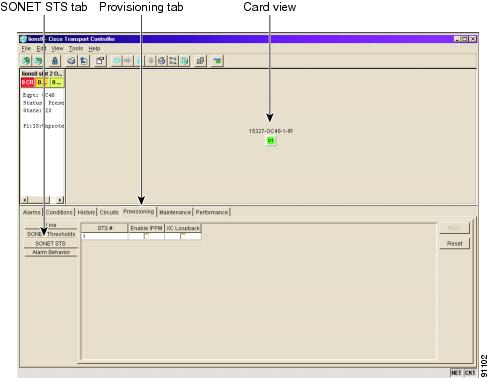Click the STS # column header
489x378 pixels.
tap(105, 228)
